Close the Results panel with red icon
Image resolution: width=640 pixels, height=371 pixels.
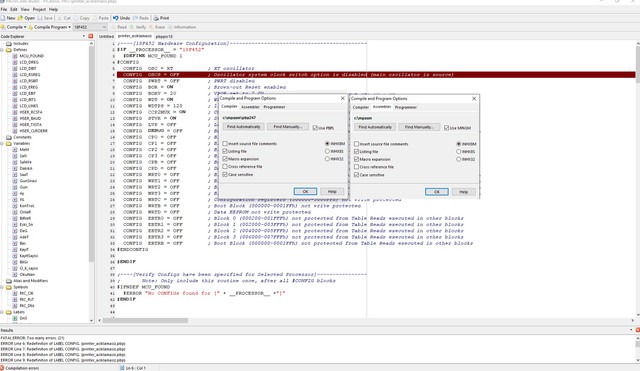[x=638, y=330]
